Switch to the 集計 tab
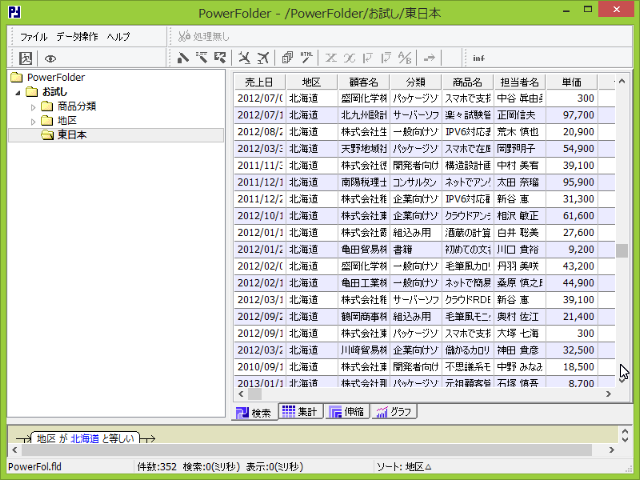The width and height of the screenshot is (640, 480). click(301, 411)
